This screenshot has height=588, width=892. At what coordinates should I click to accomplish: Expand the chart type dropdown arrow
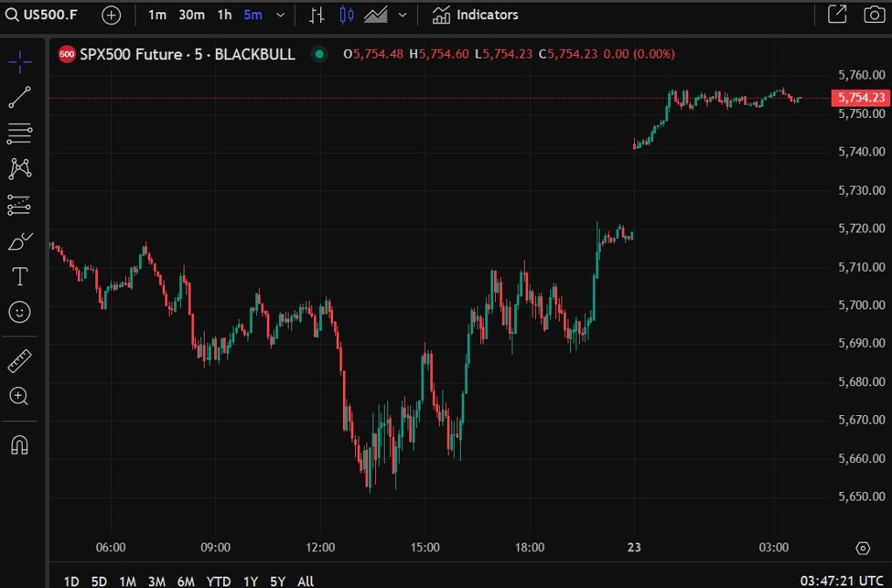(402, 15)
